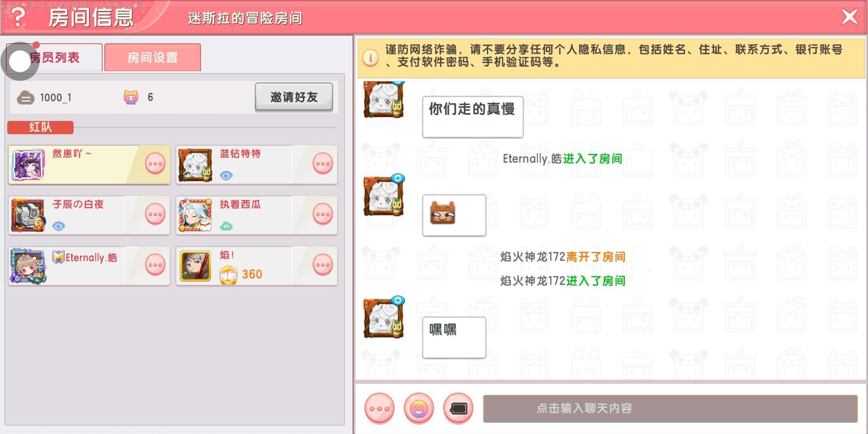Screen dimensions: 868x434
Task: Close the room info window
Action: tap(850, 17)
